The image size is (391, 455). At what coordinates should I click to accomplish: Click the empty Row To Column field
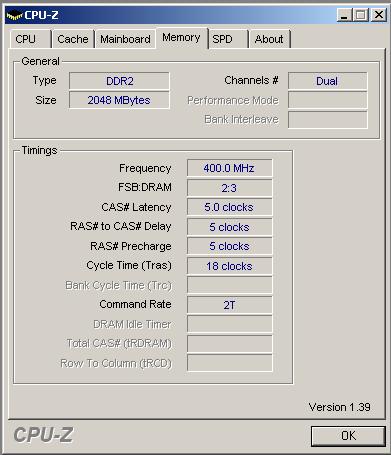230,363
